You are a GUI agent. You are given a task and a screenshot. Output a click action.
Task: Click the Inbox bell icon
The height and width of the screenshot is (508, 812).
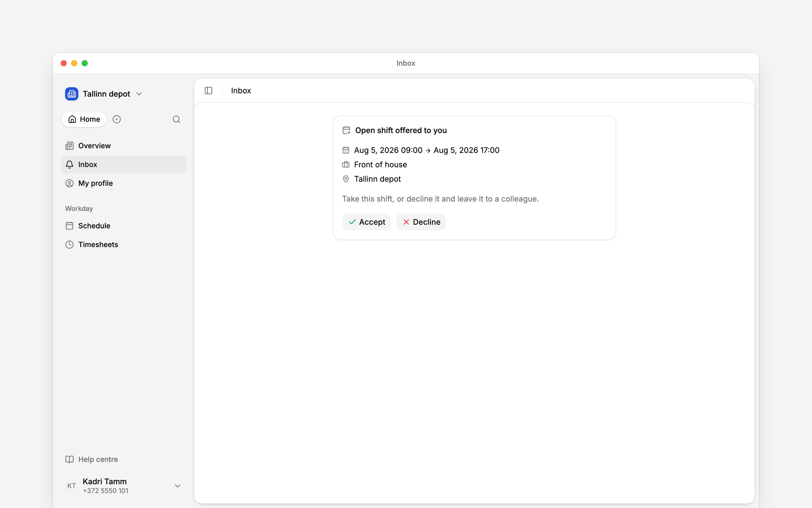click(x=70, y=165)
